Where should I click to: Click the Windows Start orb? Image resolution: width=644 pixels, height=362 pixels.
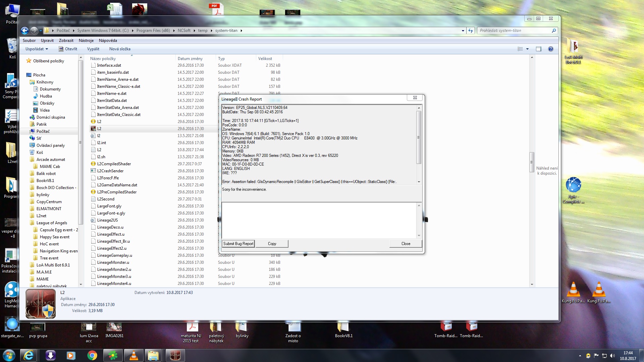point(9,355)
